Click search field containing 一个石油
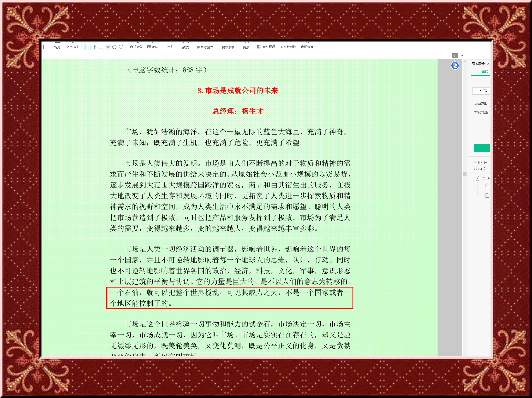The width and height of the screenshot is (532, 398). [x=482, y=91]
